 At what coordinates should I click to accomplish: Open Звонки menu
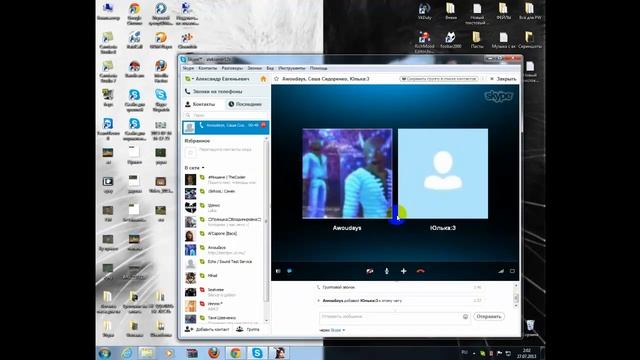tap(255, 68)
